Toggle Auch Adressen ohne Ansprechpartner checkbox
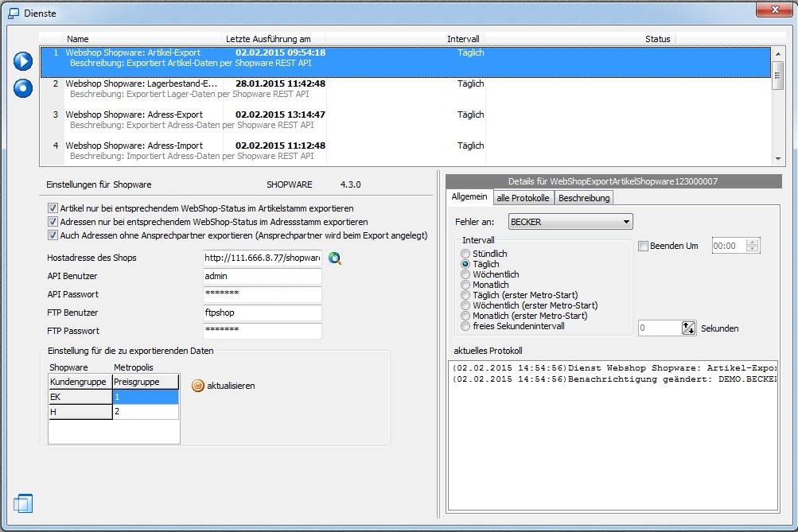Screen dimensions: 798x532 (53, 235)
